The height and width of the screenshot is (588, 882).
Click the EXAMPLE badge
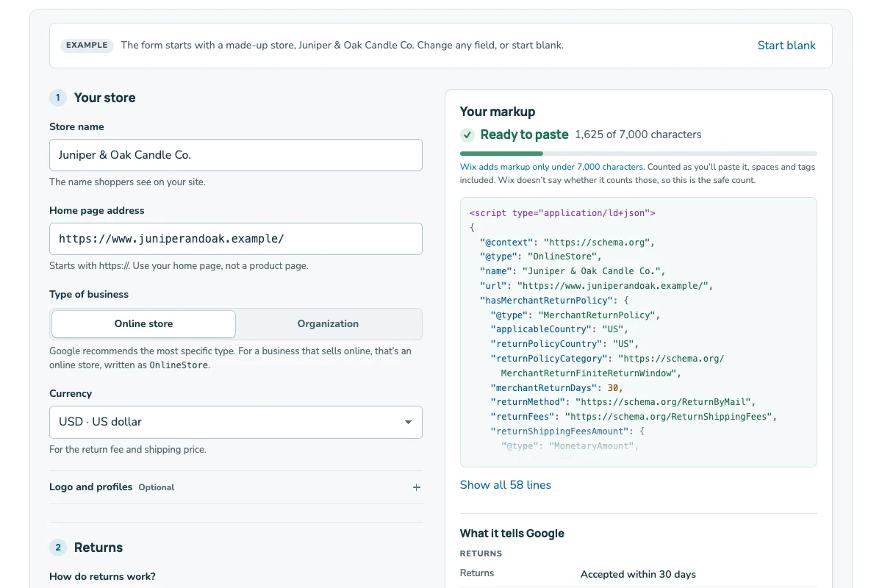click(87, 46)
